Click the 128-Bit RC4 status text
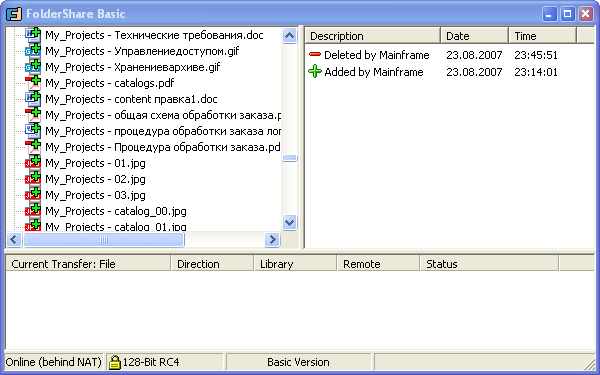 [151, 362]
